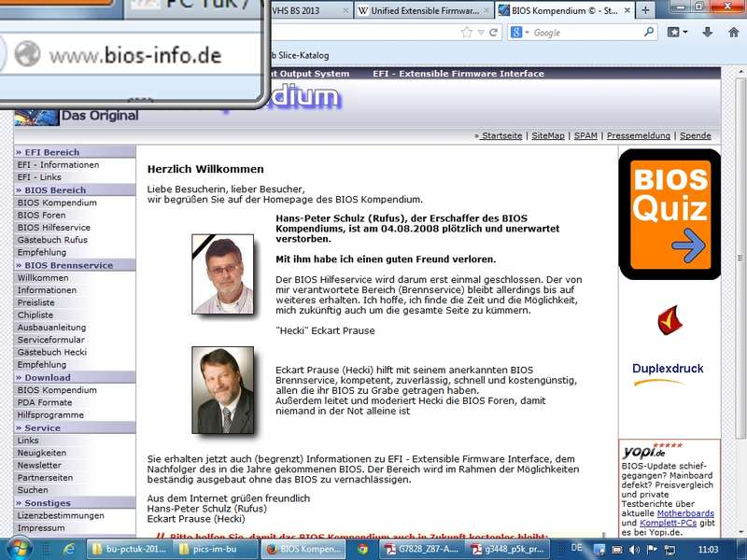This screenshot has height=560, width=747.
Task: Open PDA Formate under Download
Action: point(45,402)
